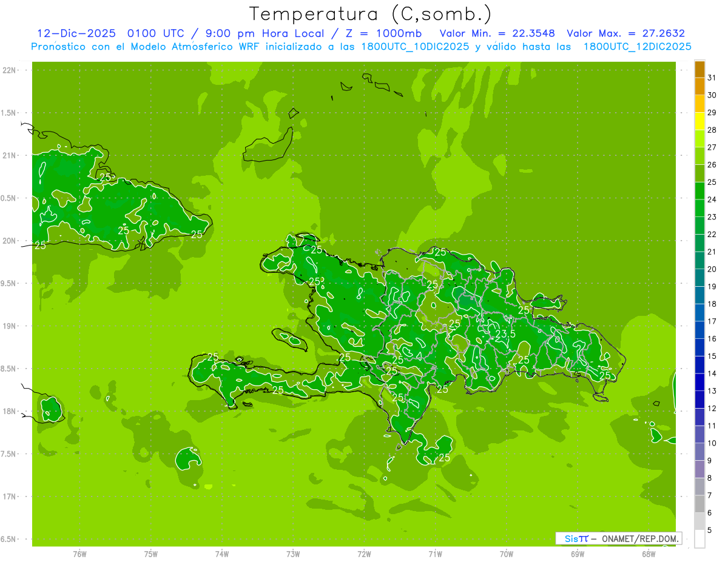Click the "5" color scale label
728x562 pixels.
[x=710, y=530]
